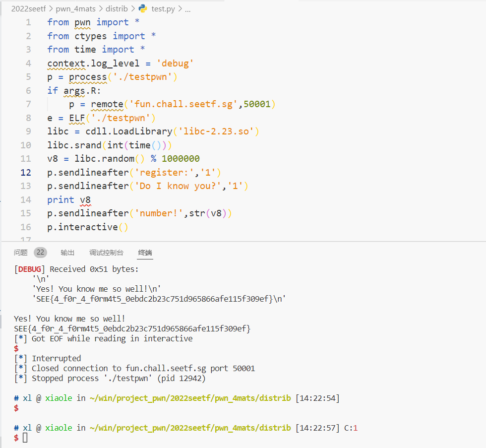Image resolution: width=486 pixels, height=448 pixels.
Task: Click 'number!' string on line 15
Action: pyautogui.click(x=159, y=213)
